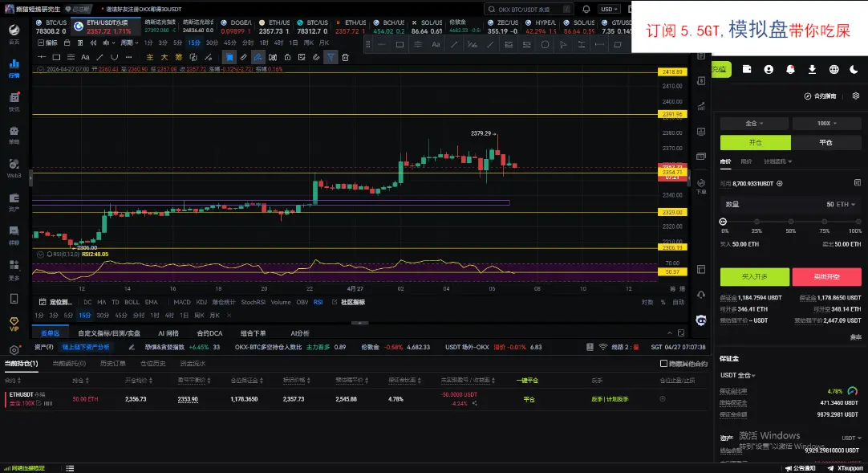Expand the 周期 period dropdown
868x473 pixels.
pos(129,43)
